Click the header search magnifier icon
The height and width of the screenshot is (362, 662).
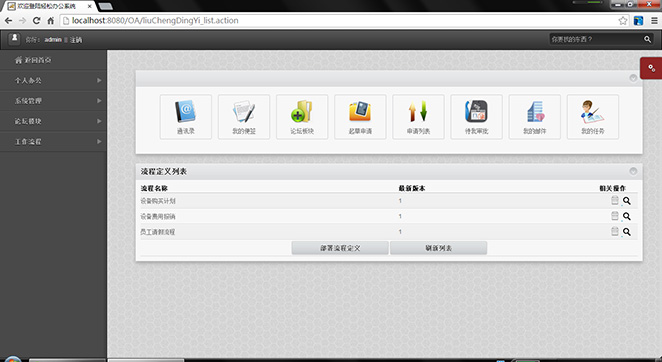click(x=647, y=39)
